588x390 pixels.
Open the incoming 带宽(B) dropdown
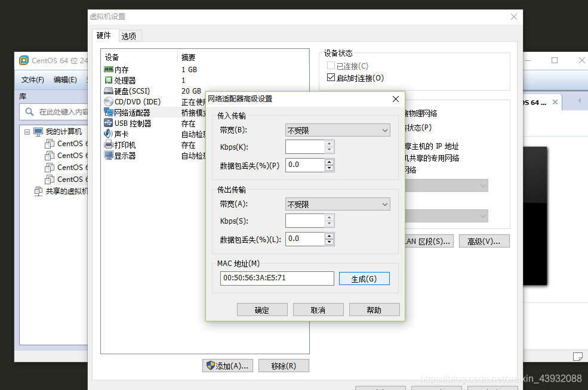[337, 130]
